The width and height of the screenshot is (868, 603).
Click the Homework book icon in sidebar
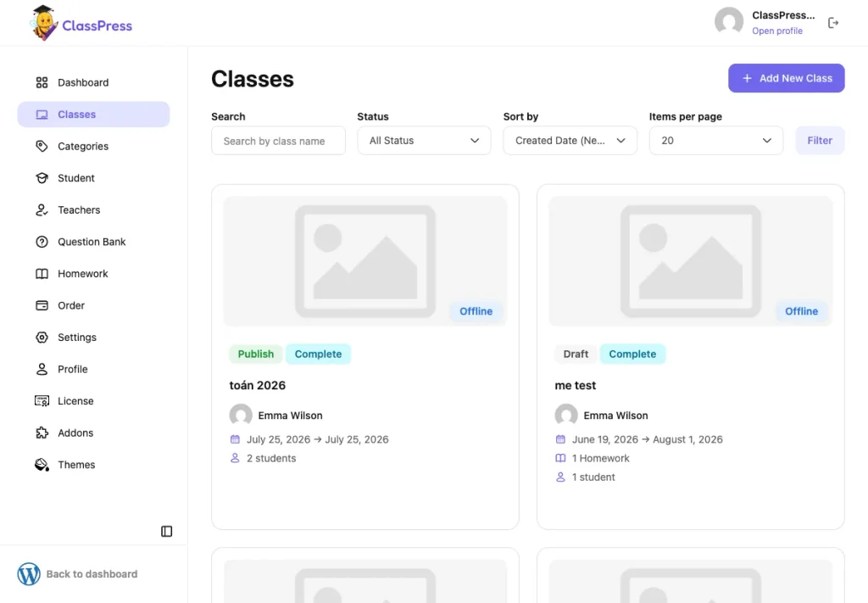pyautogui.click(x=42, y=274)
